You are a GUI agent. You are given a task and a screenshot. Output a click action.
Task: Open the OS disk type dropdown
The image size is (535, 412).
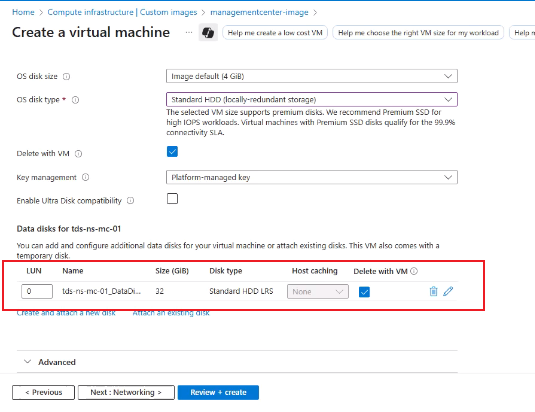312,100
